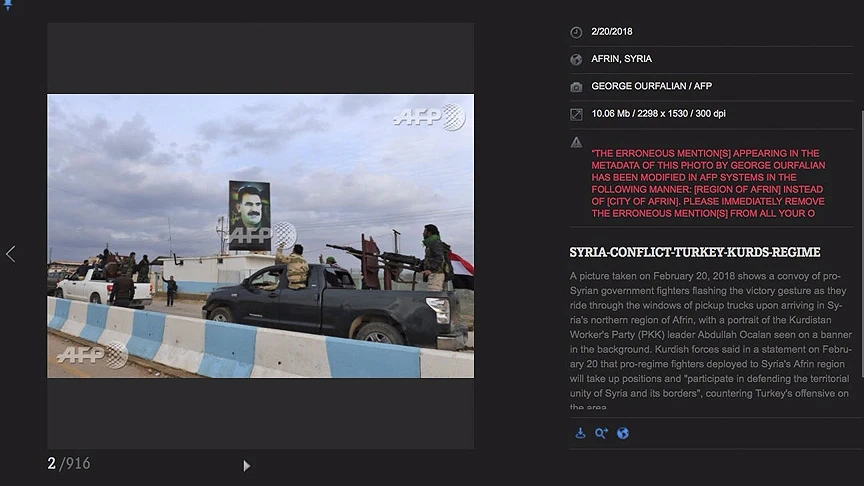The image size is (864, 486).
Task: Click the warning triangle icon
Action: [x=576, y=143]
